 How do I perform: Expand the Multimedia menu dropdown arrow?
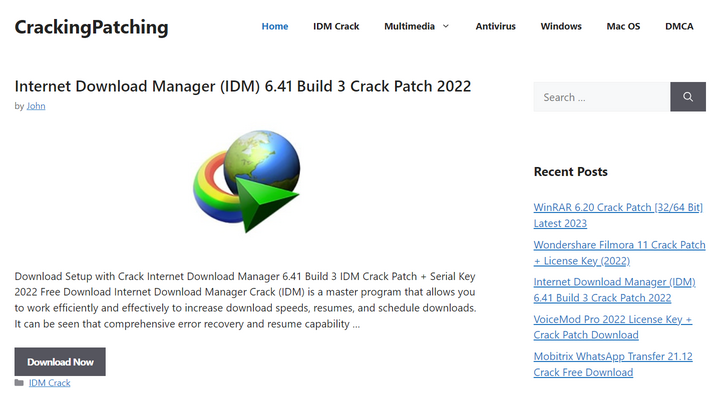pos(445,26)
